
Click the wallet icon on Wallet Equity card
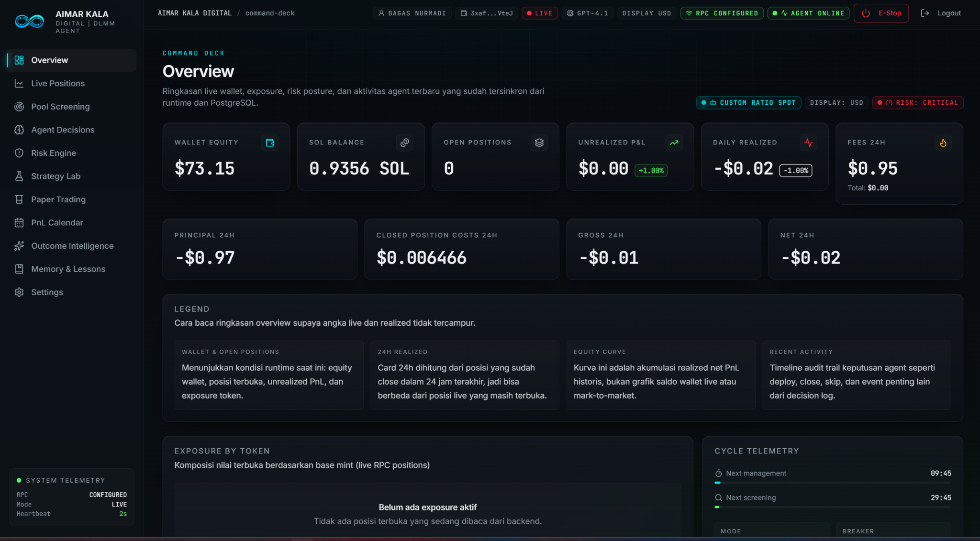pos(270,143)
